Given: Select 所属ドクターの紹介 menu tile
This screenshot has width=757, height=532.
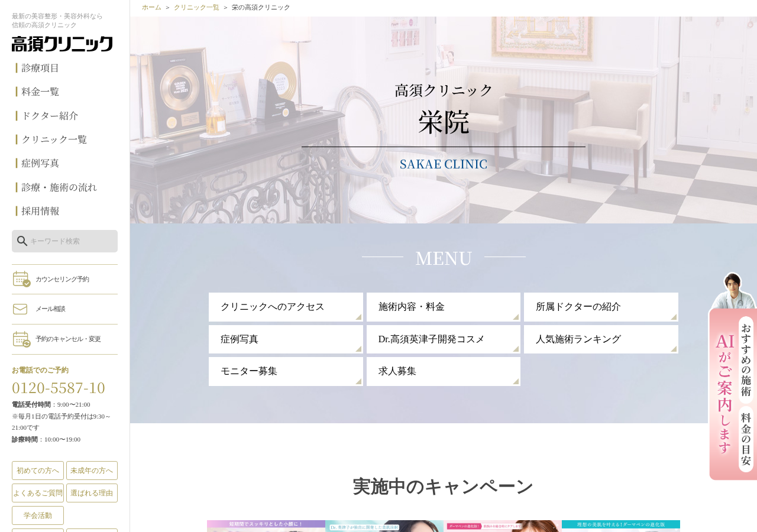Looking at the screenshot, I should (x=601, y=307).
